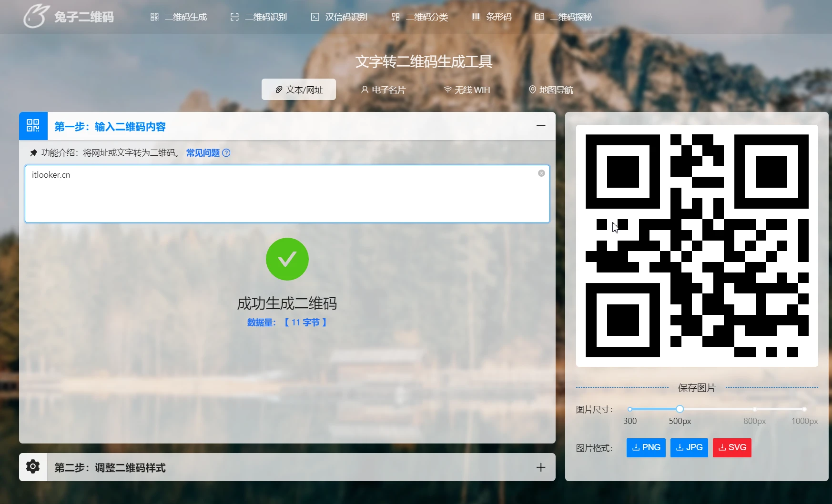Image resolution: width=832 pixels, height=504 pixels.
Task: Switch to the 电子名片 tab
Action: click(x=383, y=90)
